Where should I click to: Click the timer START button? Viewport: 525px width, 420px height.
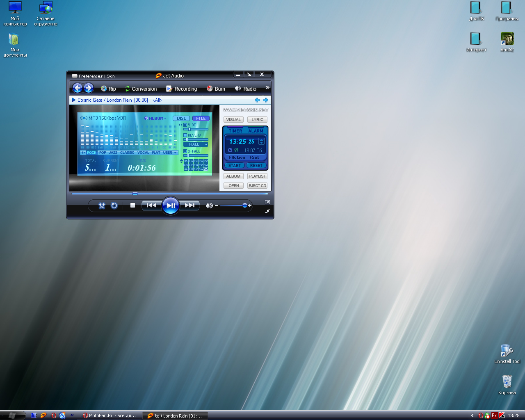[235, 166]
